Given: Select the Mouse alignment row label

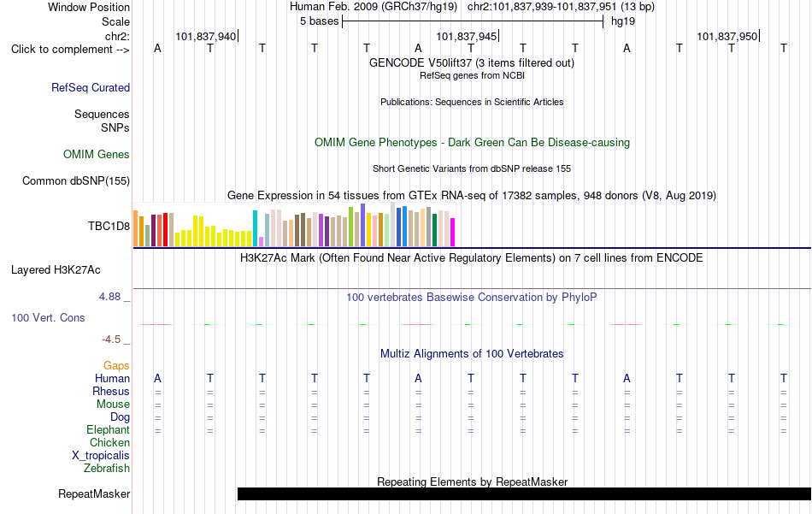Looking at the screenshot, I should click(113, 405).
